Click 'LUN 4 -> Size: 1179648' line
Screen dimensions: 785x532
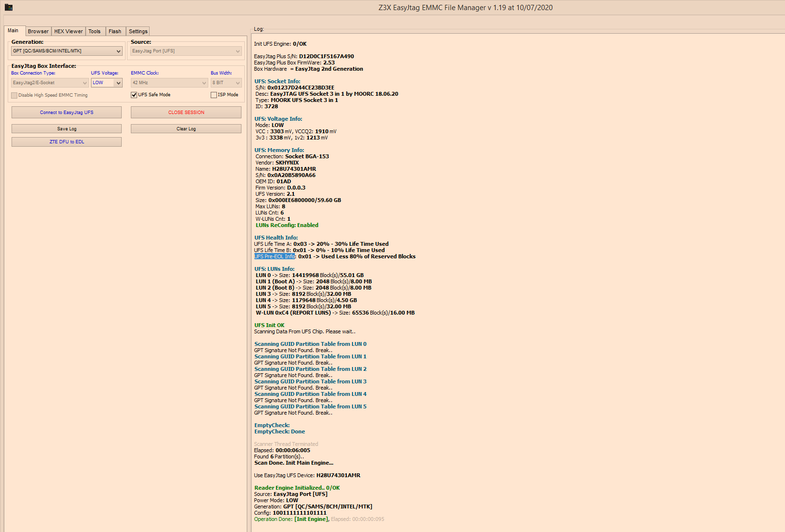tap(306, 300)
